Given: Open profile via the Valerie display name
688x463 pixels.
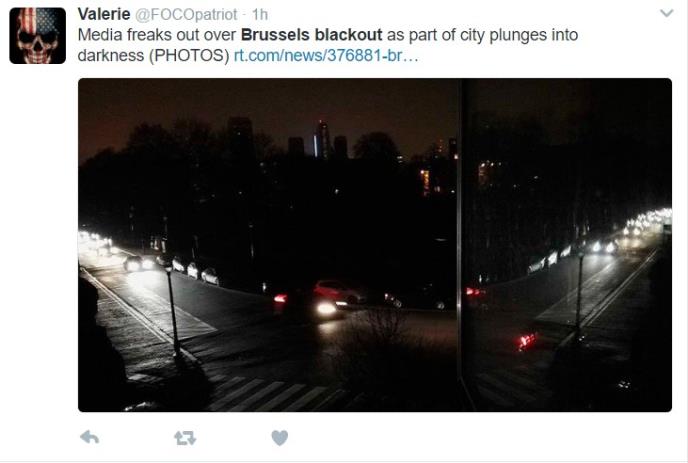Looking at the screenshot, I should pyautogui.click(x=104, y=14).
